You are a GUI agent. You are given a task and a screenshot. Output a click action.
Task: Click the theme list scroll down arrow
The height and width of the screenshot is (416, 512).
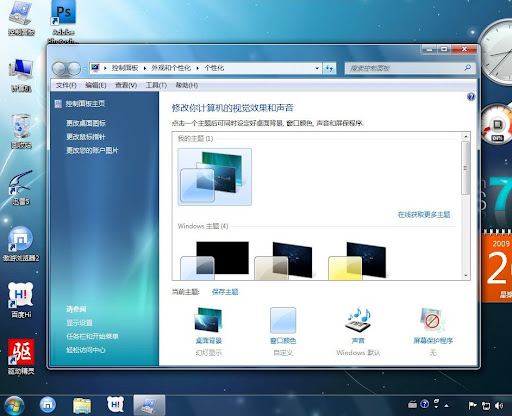tap(466, 275)
